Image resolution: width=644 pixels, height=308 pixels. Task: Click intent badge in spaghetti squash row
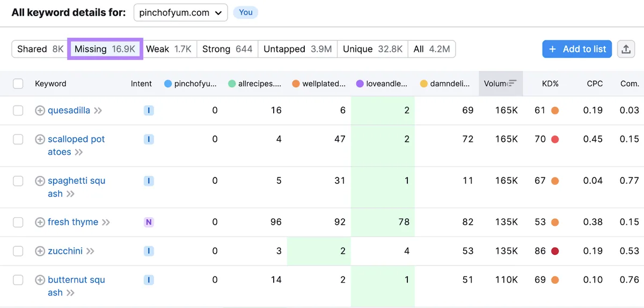(149, 181)
